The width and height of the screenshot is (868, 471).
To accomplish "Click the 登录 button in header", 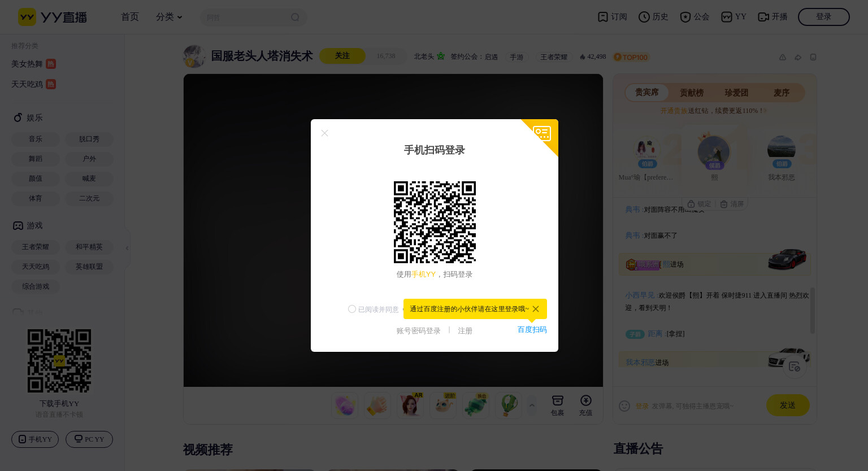I will pos(823,17).
